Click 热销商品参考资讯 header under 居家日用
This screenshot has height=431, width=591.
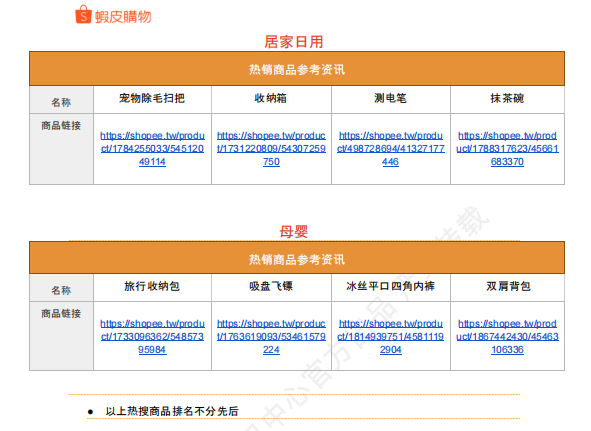click(x=297, y=69)
